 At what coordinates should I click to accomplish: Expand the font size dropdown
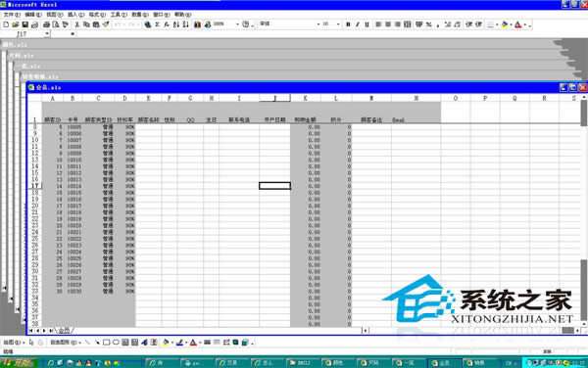[x=338, y=24]
